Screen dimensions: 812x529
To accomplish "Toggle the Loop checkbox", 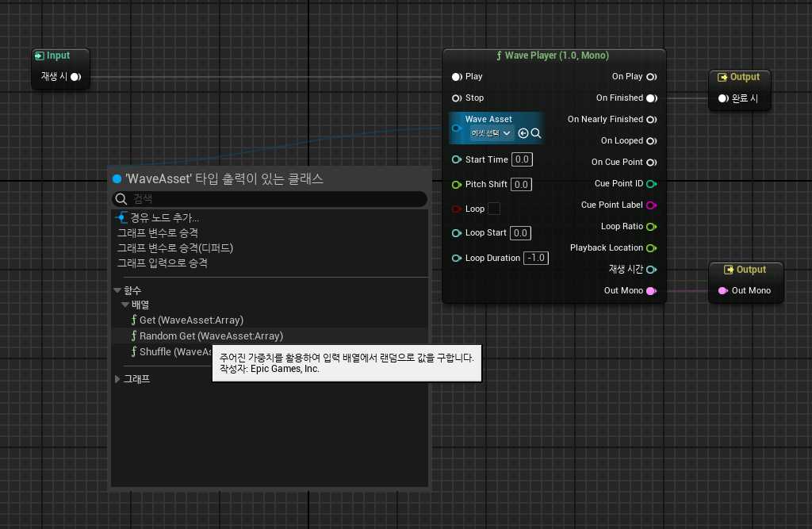I will 495,209.
